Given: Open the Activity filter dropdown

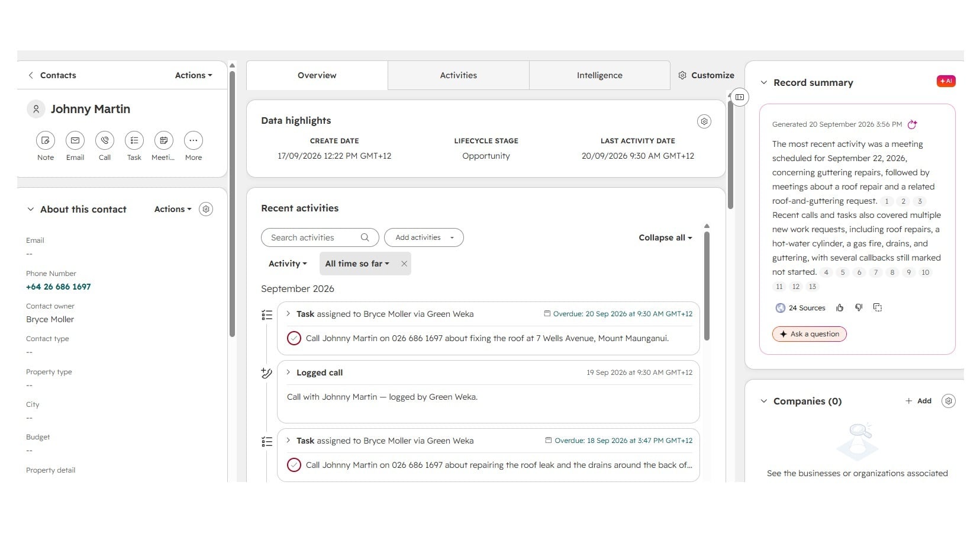Looking at the screenshot, I should (288, 264).
